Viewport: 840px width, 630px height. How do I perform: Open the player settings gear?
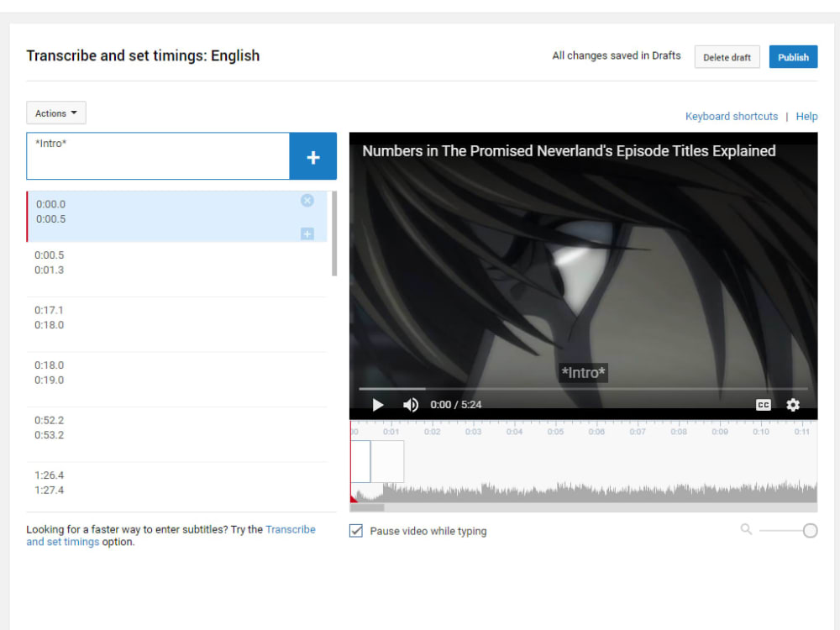tap(793, 405)
